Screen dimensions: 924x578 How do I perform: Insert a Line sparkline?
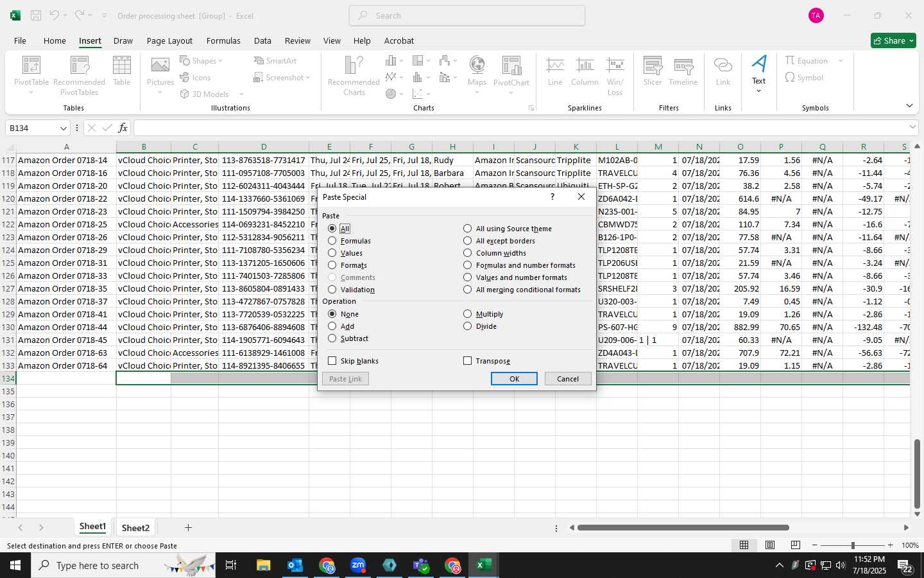pyautogui.click(x=555, y=71)
